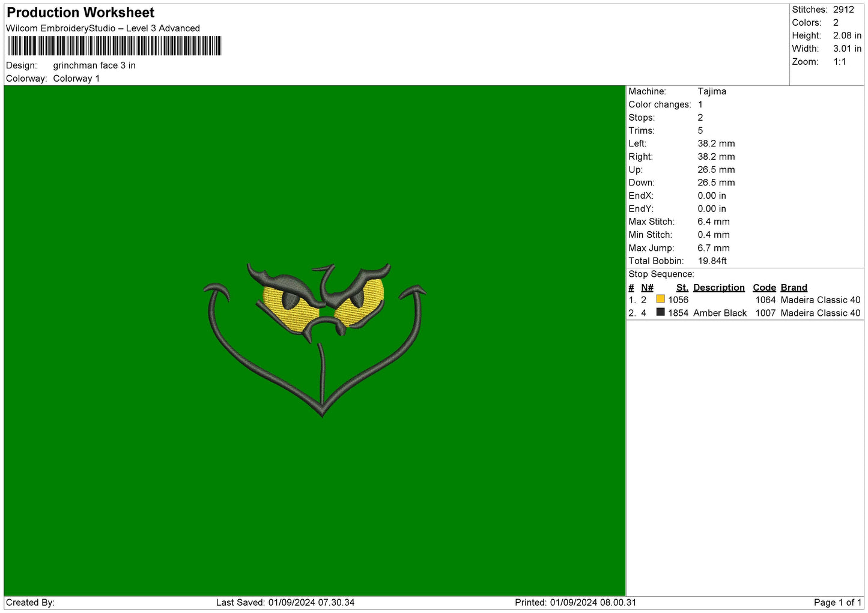
Task: Click the Stitches value 2912
Action: [843, 10]
